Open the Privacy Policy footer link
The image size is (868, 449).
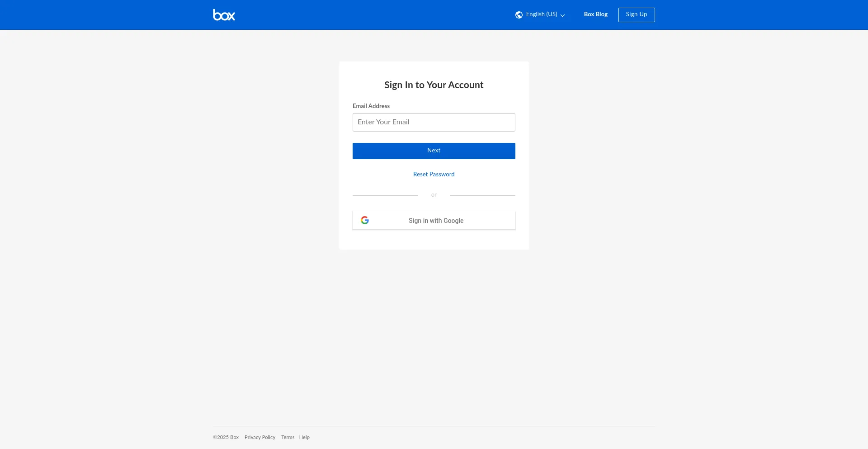coord(260,437)
